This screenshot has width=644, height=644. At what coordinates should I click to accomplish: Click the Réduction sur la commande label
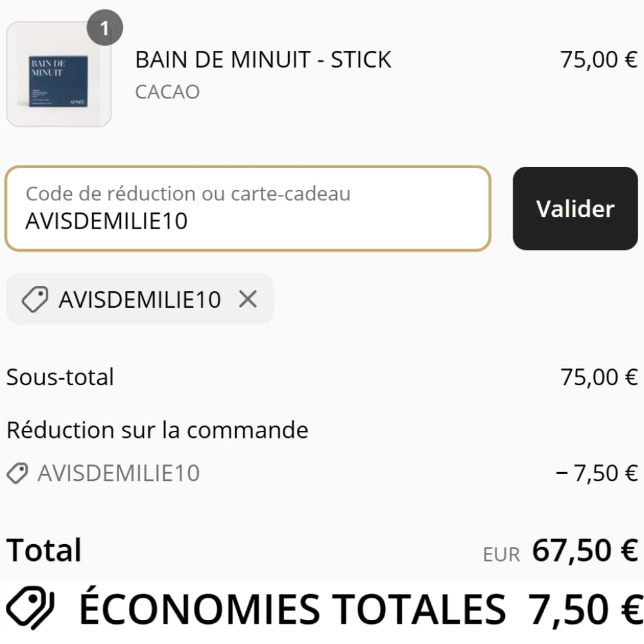tap(156, 430)
